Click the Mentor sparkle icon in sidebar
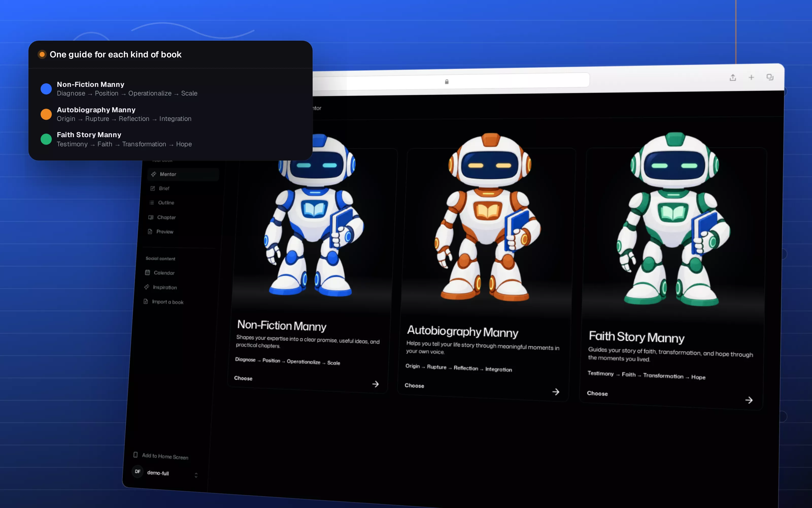Viewport: 812px width, 508px height. click(x=154, y=174)
